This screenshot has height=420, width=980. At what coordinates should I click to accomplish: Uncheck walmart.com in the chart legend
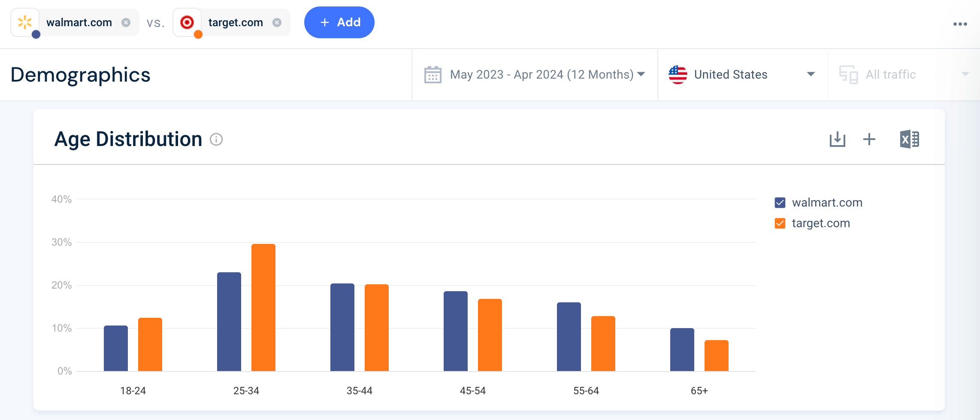[780, 202]
